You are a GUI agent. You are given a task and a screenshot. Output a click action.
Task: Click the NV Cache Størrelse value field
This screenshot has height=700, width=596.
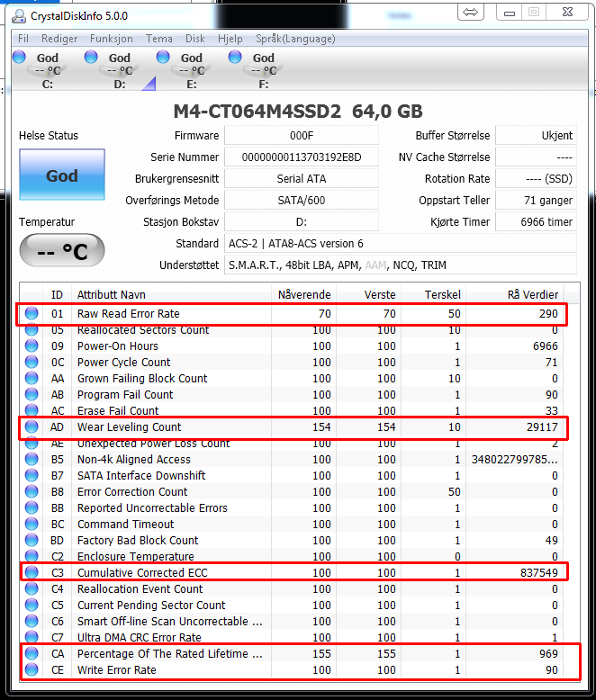537,157
